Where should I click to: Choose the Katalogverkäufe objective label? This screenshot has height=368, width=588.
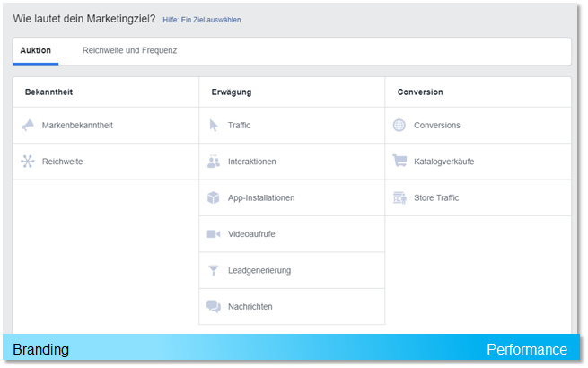444,162
